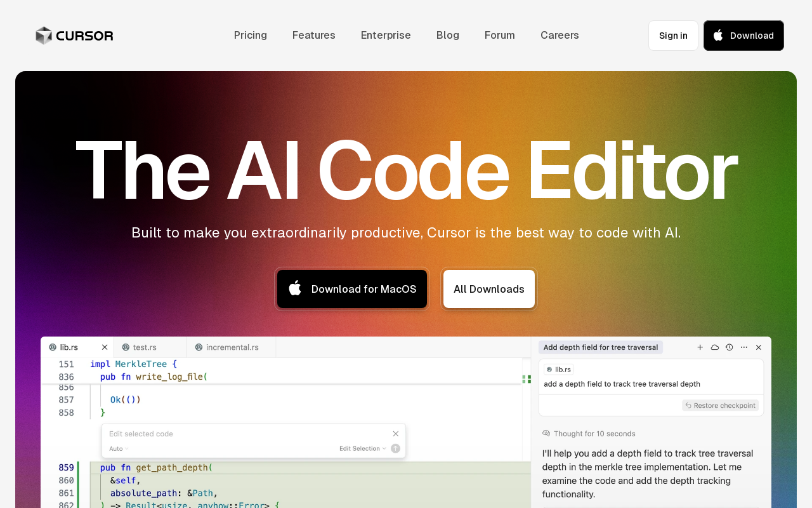Click the CURSOR wordmark link
The height and width of the screenshot is (508, 812).
(x=84, y=36)
